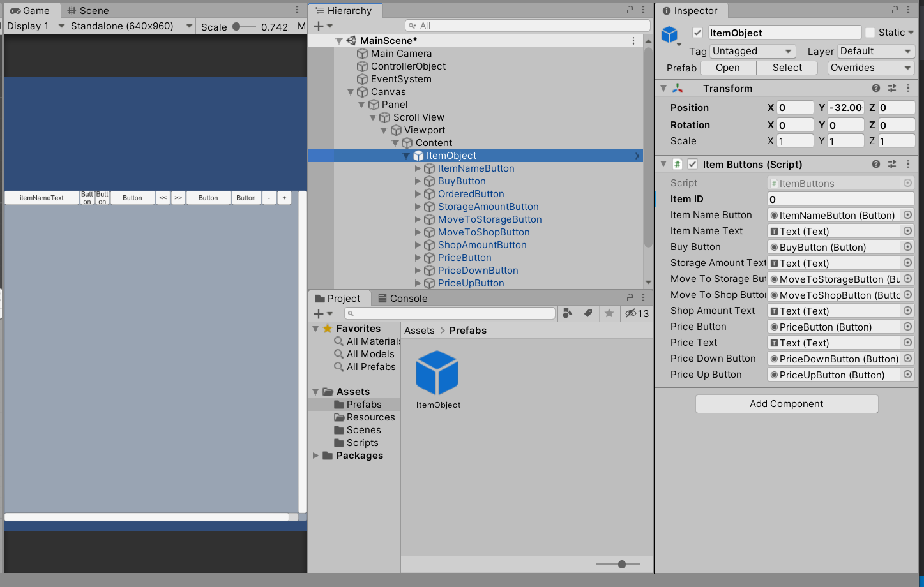The width and height of the screenshot is (924, 587).
Task: Click the favorites star icon in Project toolbar
Action: [x=609, y=313]
